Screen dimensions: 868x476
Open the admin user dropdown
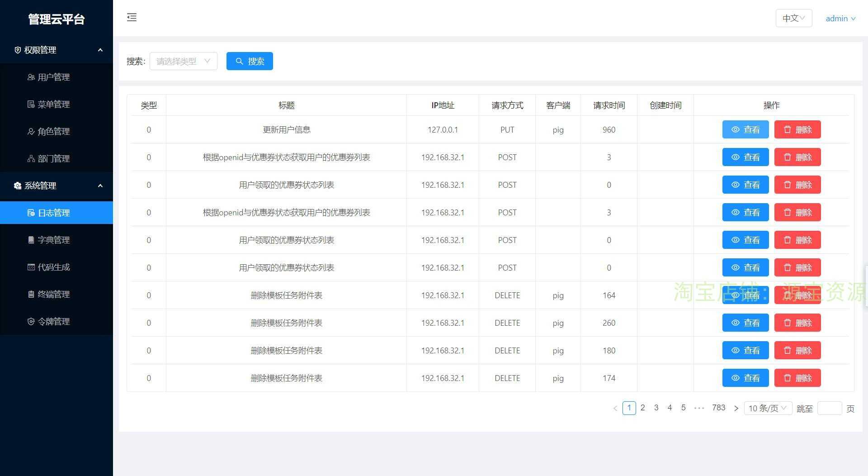tap(840, 19)
